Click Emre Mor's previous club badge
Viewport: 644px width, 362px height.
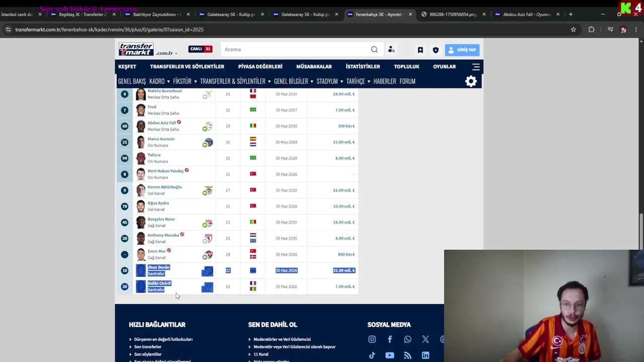tap(207, 255)
